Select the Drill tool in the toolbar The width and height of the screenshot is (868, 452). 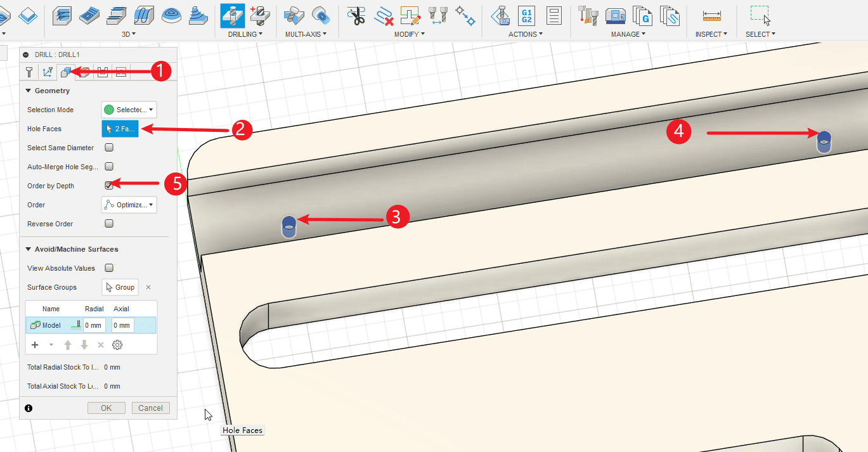232,15
